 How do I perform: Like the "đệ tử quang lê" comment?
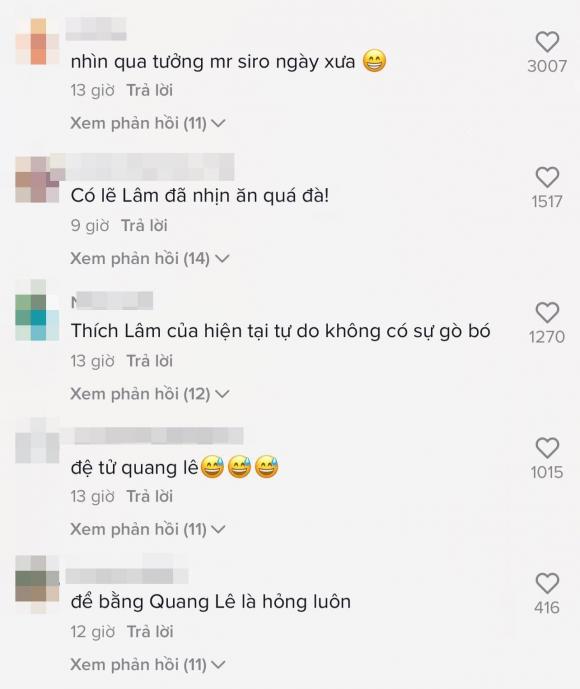point(547,448)
